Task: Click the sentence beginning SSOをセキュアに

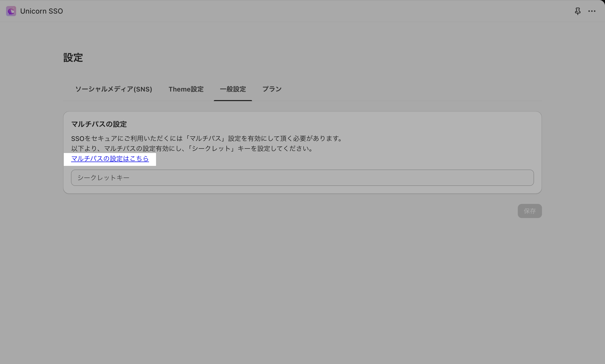Action: pos(207,138)
